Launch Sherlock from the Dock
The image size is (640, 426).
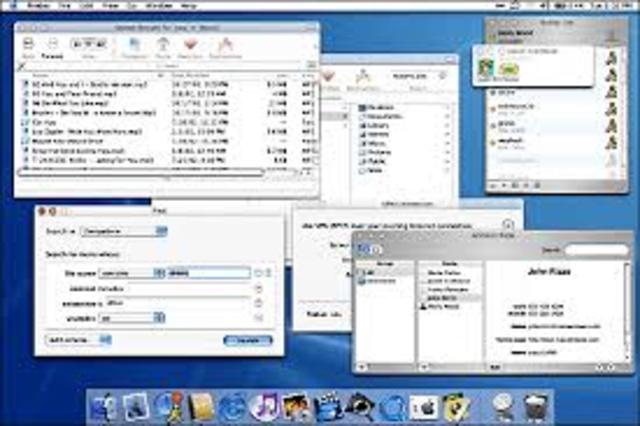point(360,406)
